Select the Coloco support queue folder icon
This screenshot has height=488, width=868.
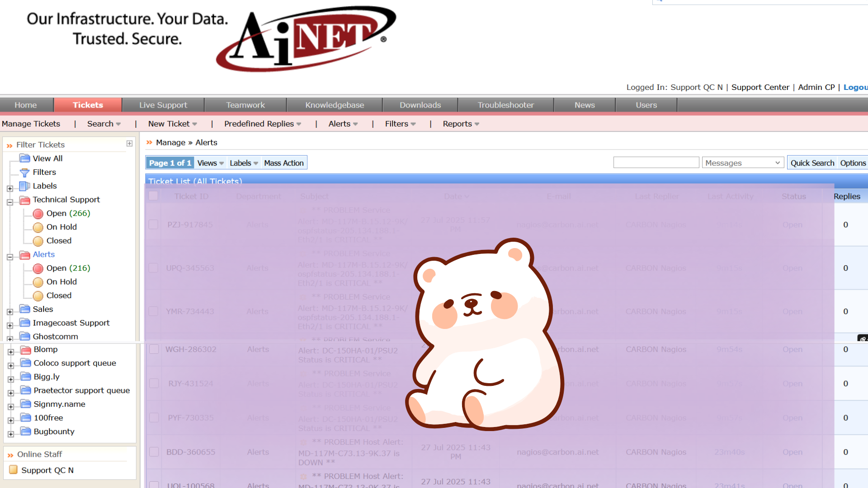click(26, 363)
